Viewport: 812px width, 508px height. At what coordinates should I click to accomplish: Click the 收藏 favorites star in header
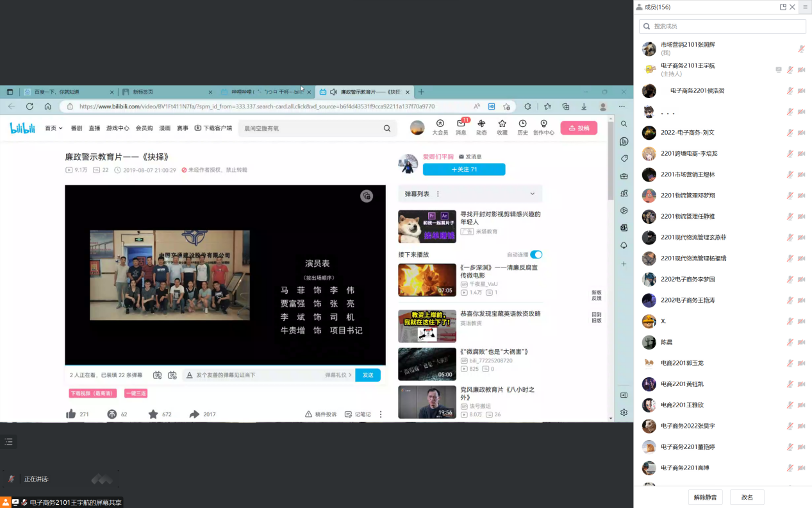point(502,124)
